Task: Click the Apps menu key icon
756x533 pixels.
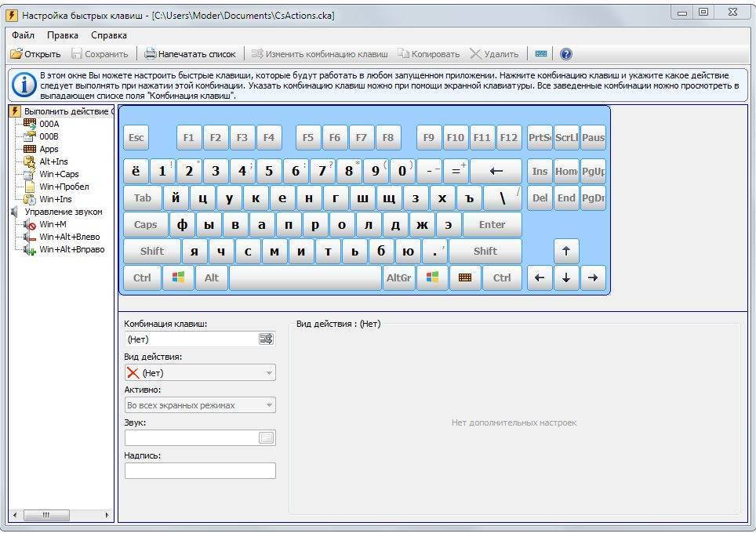Action: (x=465, y=278)
